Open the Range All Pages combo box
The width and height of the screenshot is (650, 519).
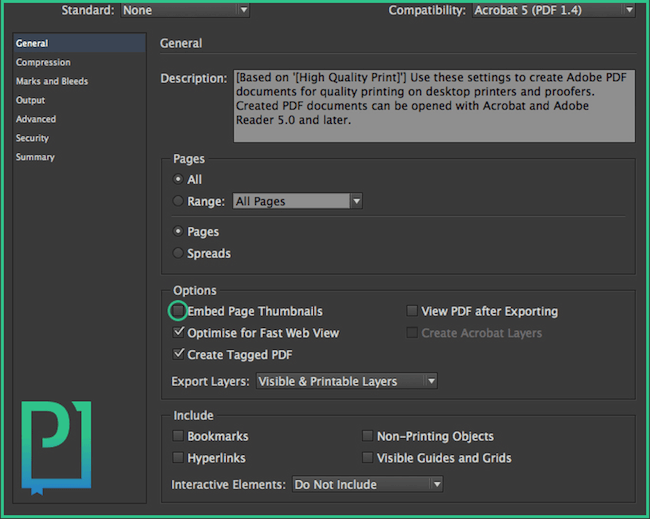[x=297, y=201]
